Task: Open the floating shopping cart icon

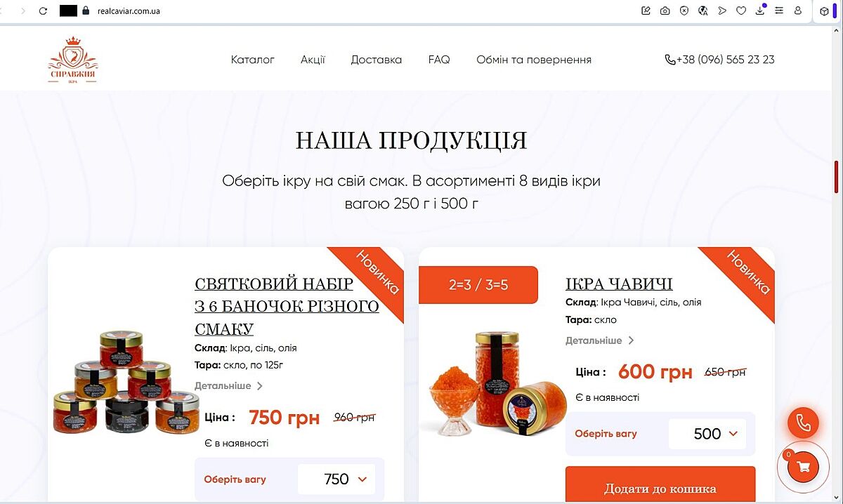Action: point(804,466)
